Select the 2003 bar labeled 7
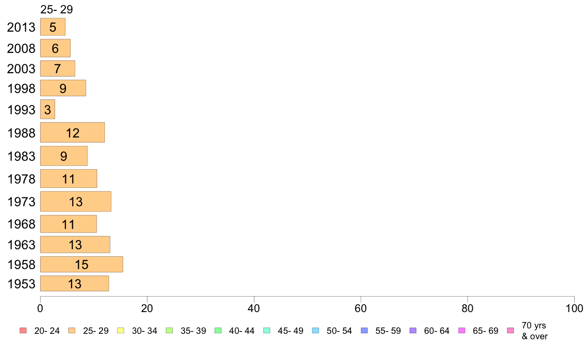 (x=58, y=69)
